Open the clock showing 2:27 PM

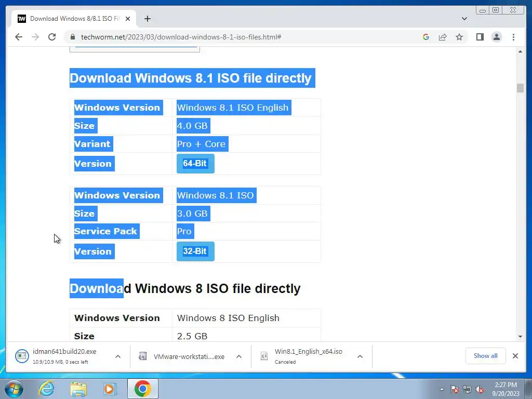click(x=506, y=389)
